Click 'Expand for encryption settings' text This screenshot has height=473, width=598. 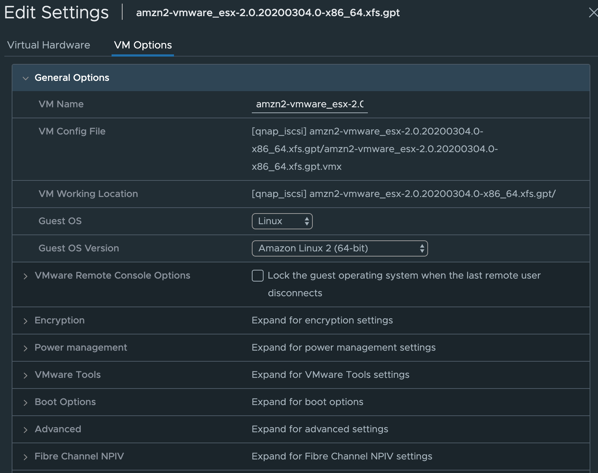click(x=322, y=320)
